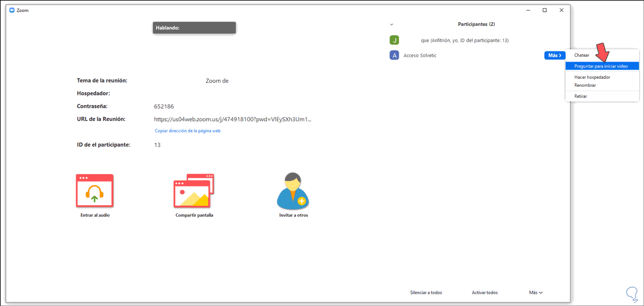The height and width of the screenshot is (306, 644).
Task: Choose Preguntar para iniciar video
Action: [x=602, y=66]
